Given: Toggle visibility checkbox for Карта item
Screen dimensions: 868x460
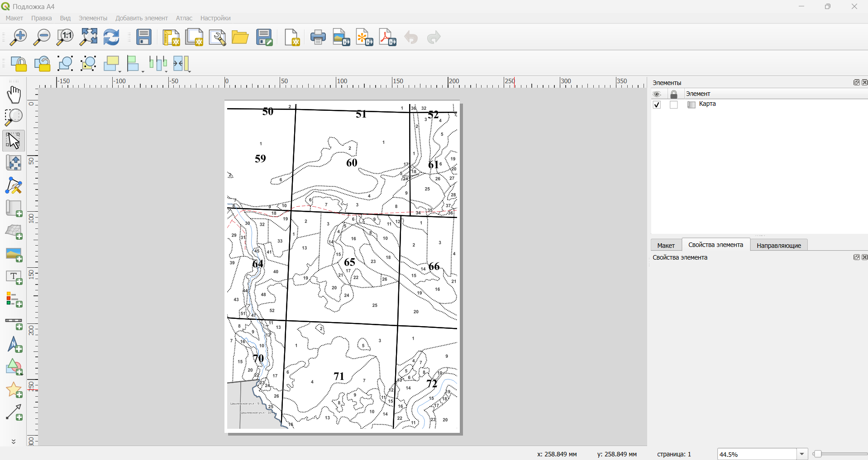Looking at the screenshot, I should pyautogui.click(x=657, y=105).
